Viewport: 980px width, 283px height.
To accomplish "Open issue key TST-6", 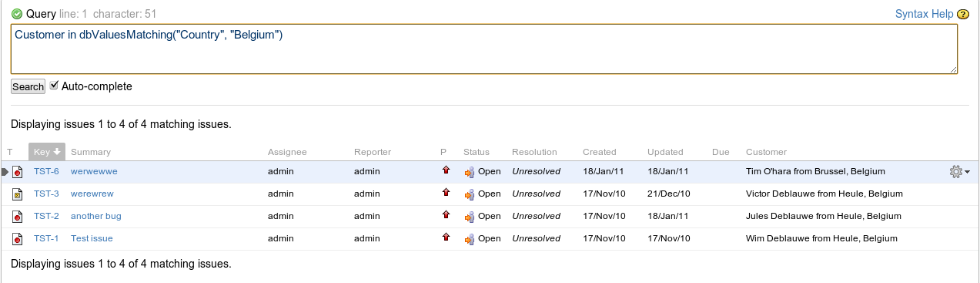I will [46, 171].
